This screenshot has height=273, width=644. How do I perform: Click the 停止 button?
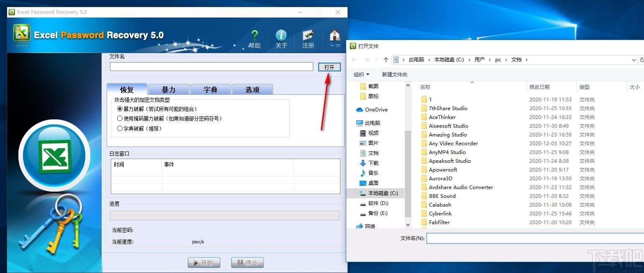[248, 263]
